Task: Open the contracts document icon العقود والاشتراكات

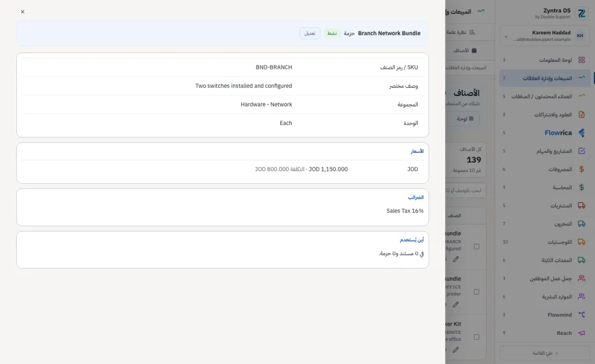Action: coord(581,115)
